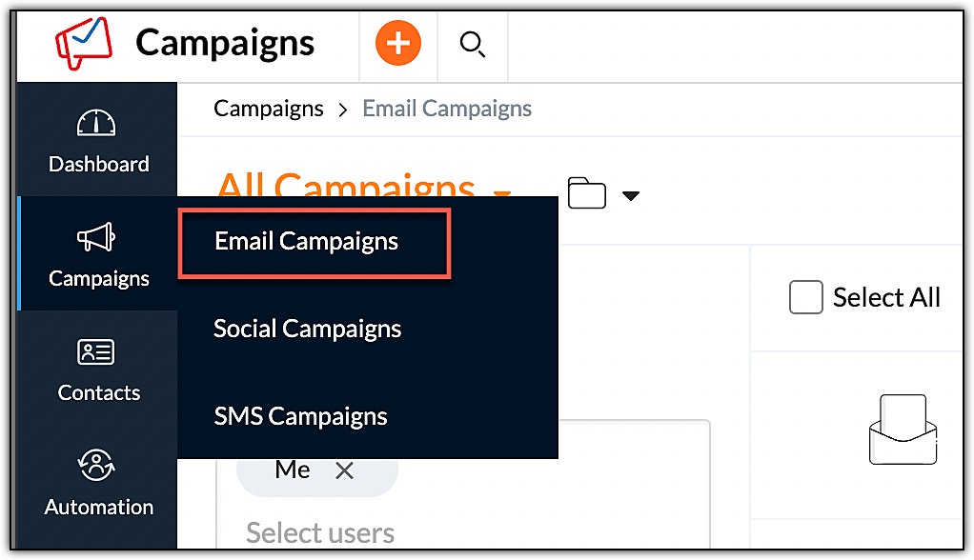
Task: Click the orange plus create button
Action: (397, 44)
